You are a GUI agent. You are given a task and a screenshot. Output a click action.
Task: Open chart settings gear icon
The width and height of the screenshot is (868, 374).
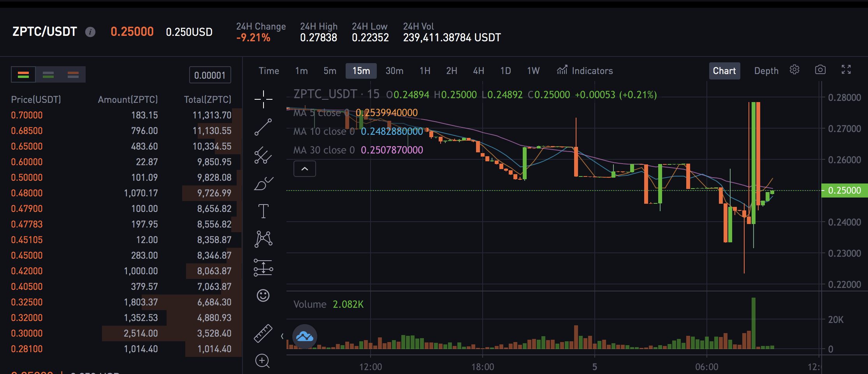[794, 70]
